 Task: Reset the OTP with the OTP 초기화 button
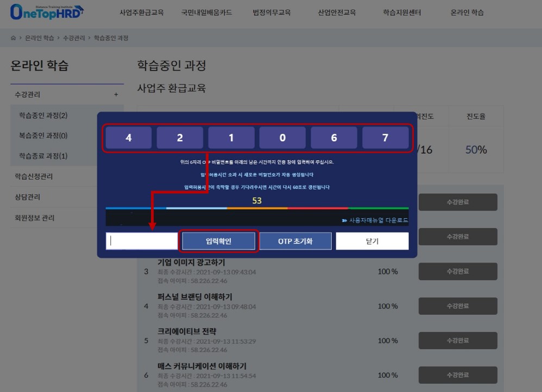(295, 241)
